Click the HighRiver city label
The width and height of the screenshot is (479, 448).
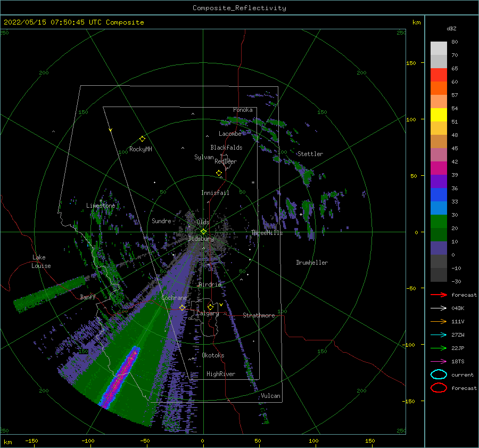(221, 374)
